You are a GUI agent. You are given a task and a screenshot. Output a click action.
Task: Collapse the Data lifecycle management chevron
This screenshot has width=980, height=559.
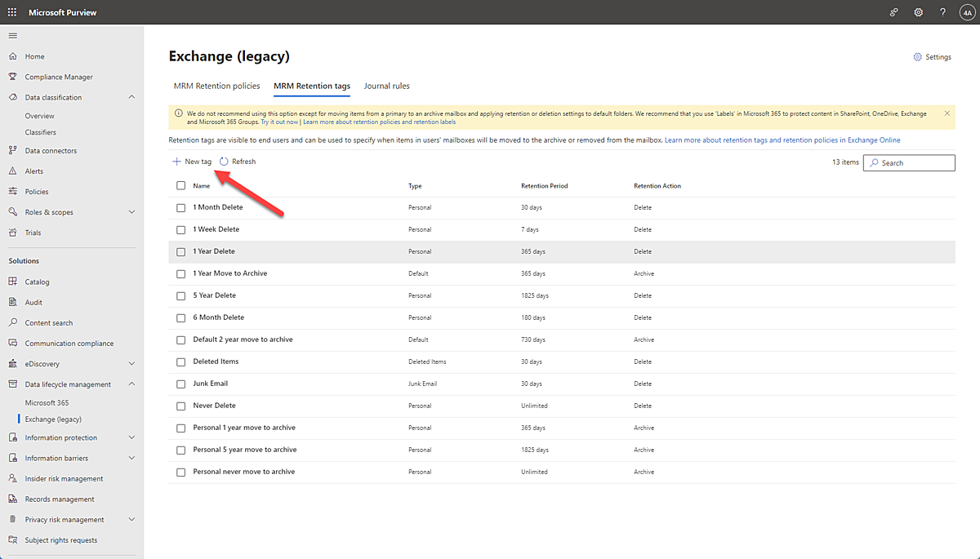(x=132, y=384)
